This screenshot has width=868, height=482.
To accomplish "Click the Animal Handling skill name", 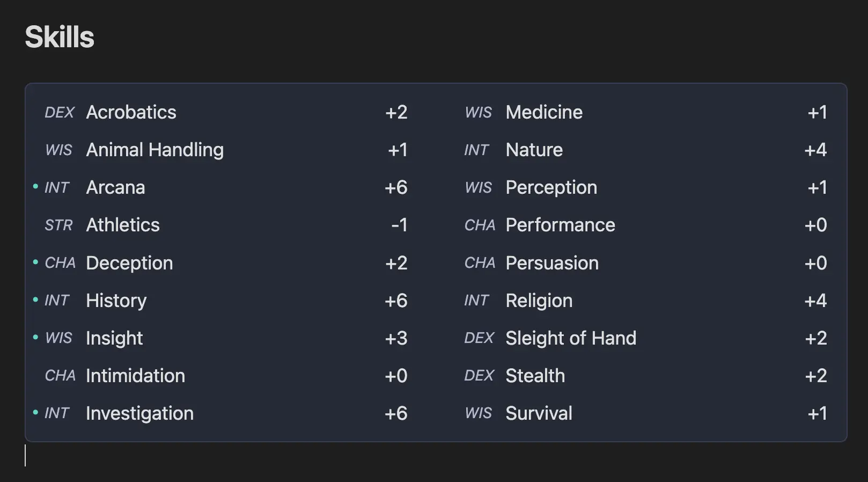I will [x=155, y=150].
